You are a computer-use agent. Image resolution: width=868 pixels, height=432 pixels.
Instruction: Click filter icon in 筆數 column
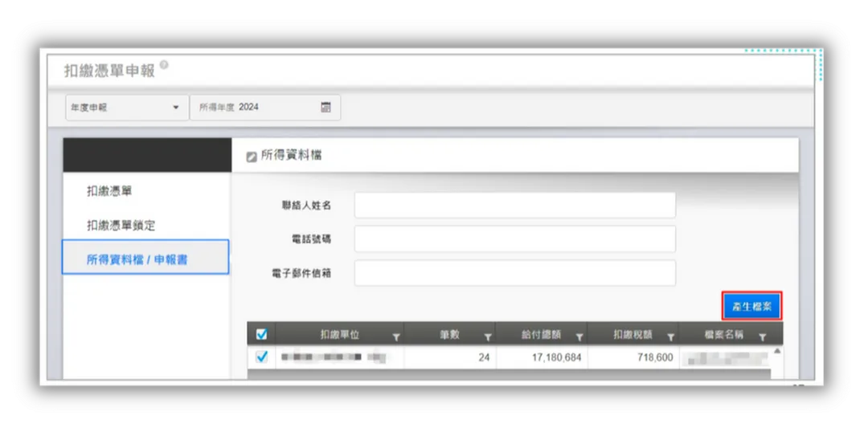[x=488, y=337]
